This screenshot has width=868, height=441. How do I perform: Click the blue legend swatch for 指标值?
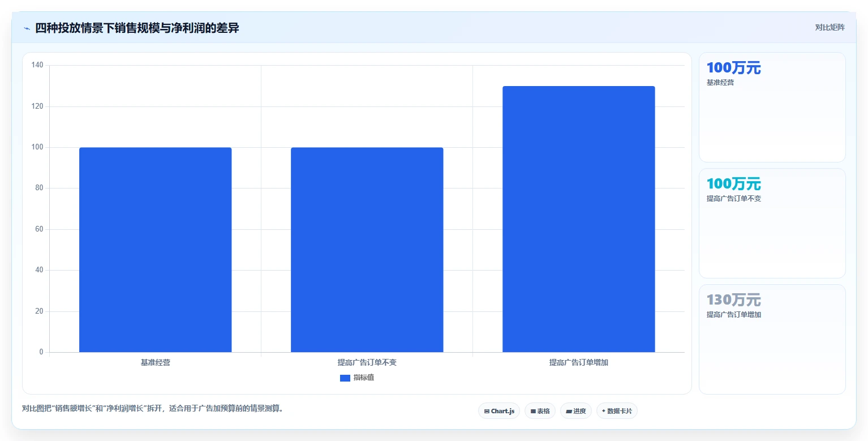[345, 378]
